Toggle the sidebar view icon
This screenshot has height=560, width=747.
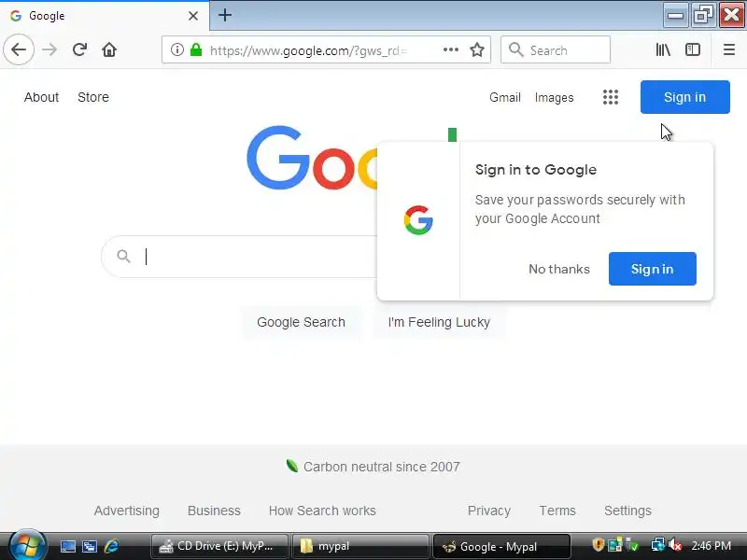[x=693, y=49]
